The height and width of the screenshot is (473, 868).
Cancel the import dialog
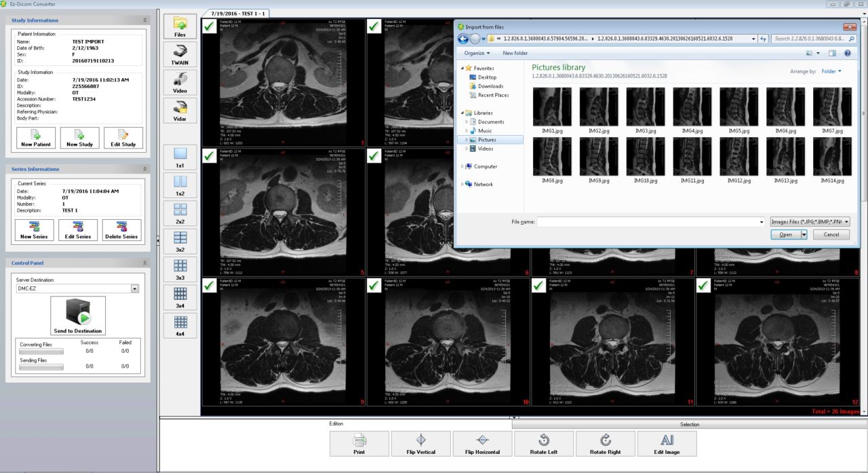831,234
